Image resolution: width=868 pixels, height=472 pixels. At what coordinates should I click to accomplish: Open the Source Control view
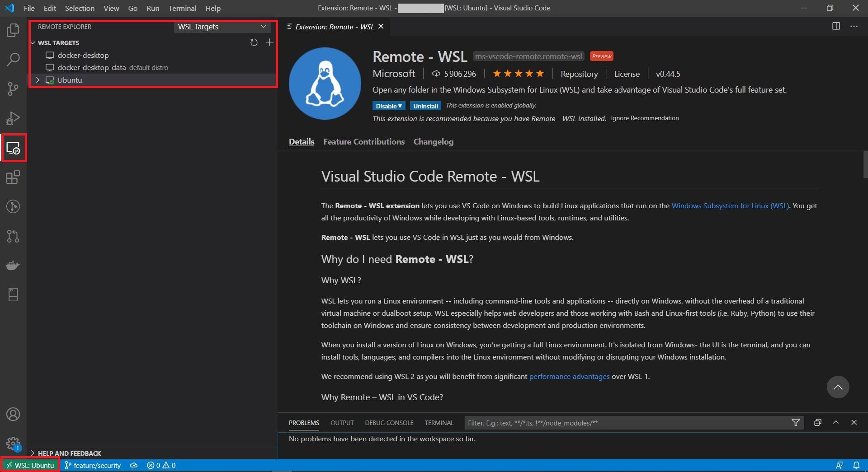click(13, 89)
